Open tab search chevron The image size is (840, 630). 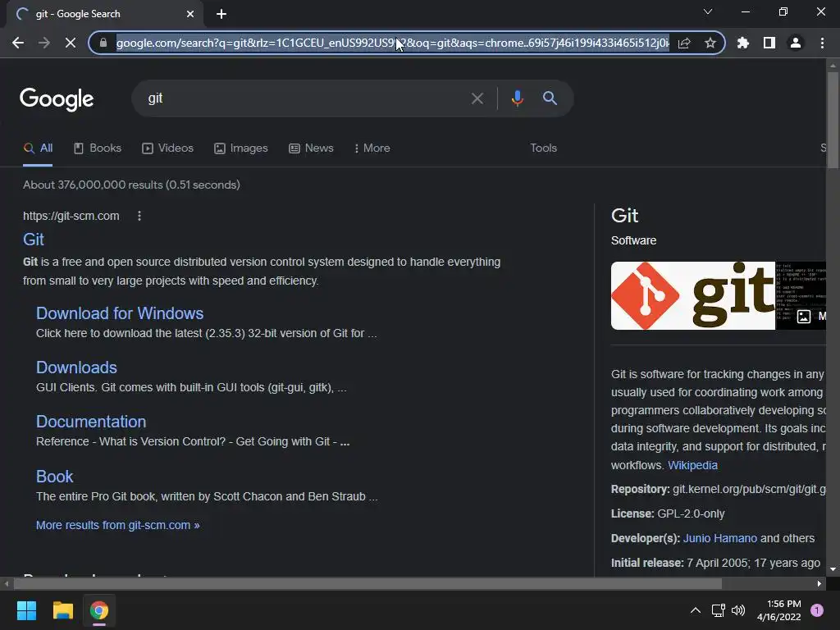point(708,11)
